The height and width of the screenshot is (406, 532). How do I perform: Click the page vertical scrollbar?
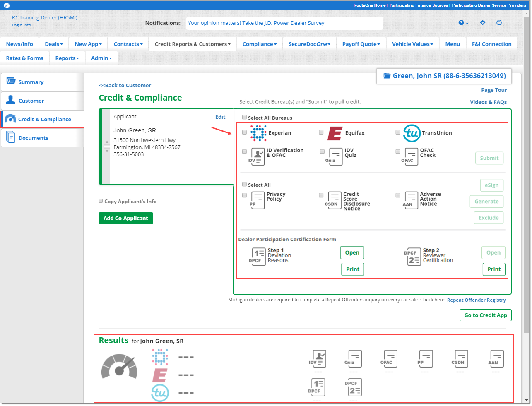coord(527,174)
